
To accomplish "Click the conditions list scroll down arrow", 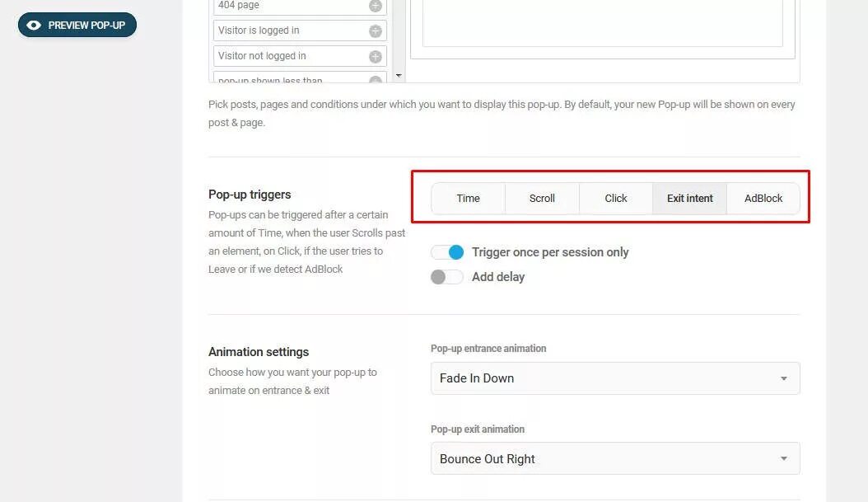I will 399,75.
